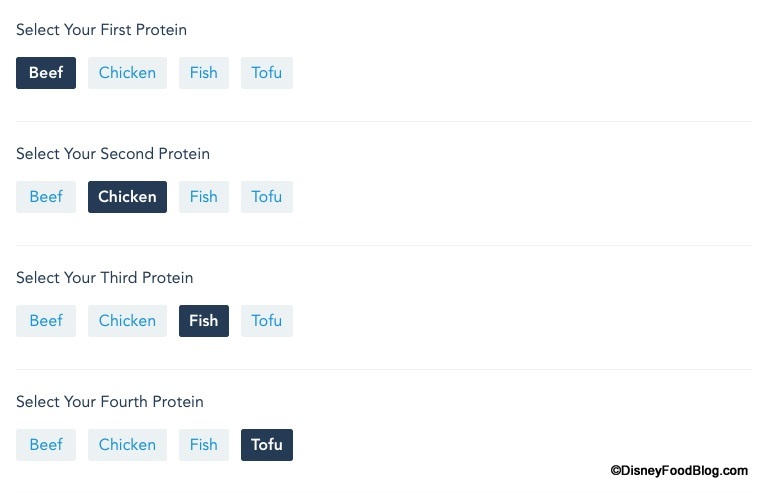Click selected Tofu in fourth protein row
Screen dimensions: 768x493
click(266, 445)
